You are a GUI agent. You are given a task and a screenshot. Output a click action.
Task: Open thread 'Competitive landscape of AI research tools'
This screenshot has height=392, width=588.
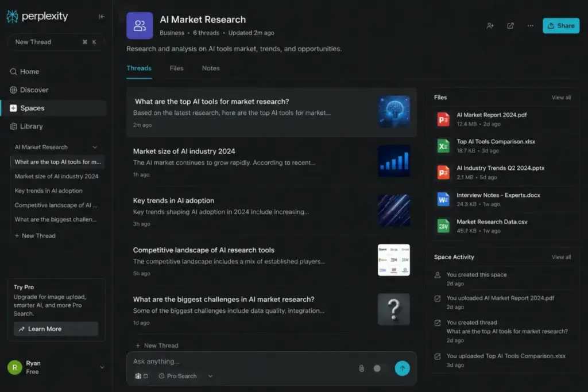click(x=204, y=250)
